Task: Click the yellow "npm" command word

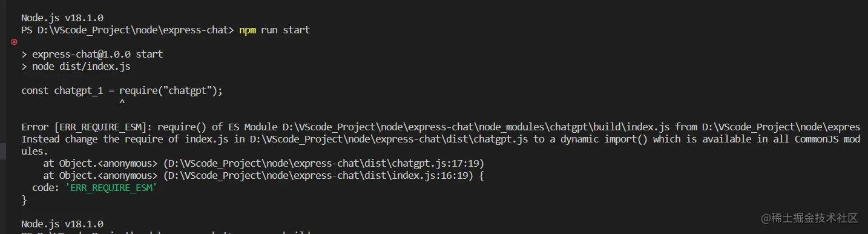Action: (248, 30)
